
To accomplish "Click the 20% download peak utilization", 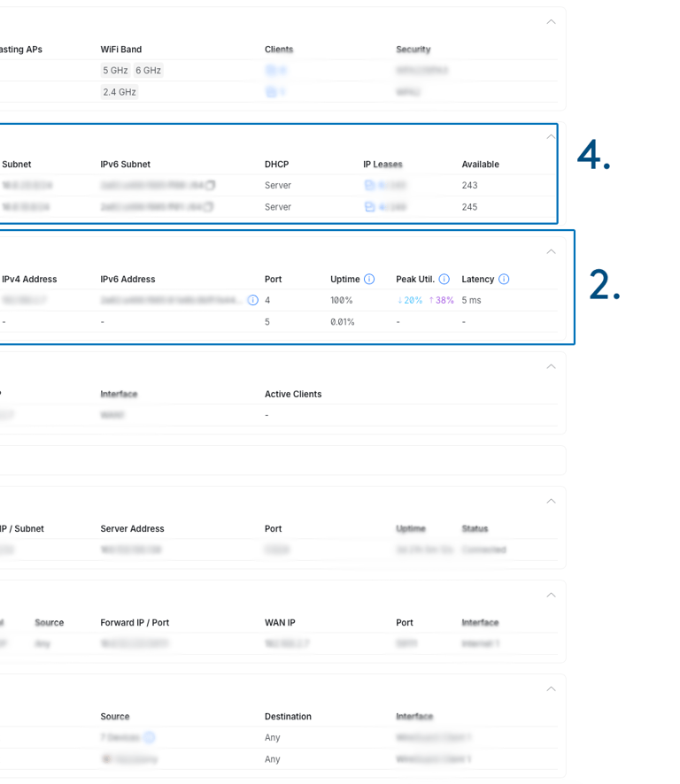I will coord(410,301).
